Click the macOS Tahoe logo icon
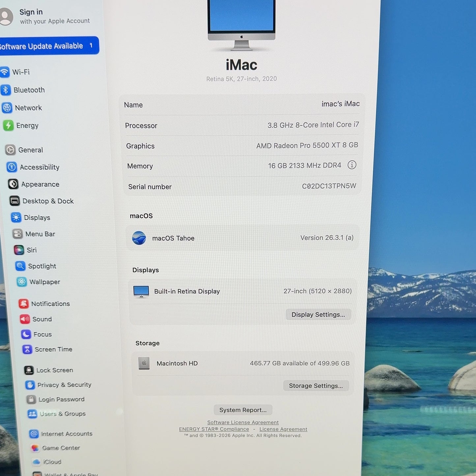The width and height of the screenshot is (476, 476). [139, 238]
